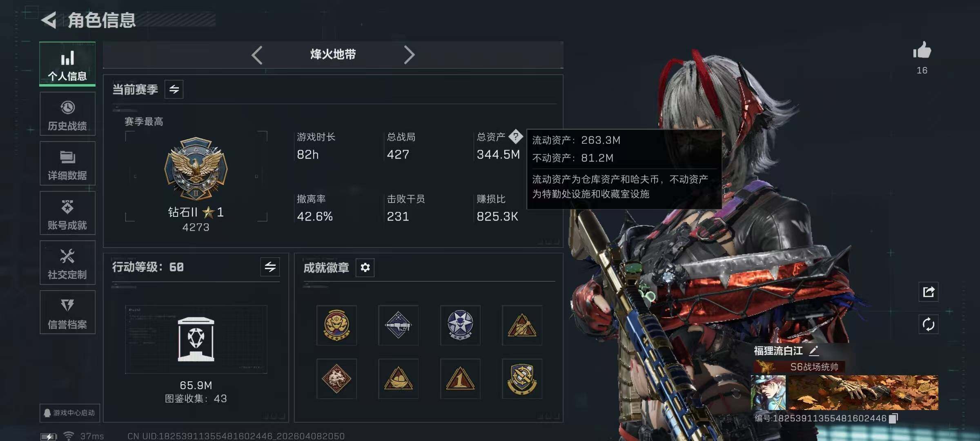The height and width of the screenshot is (441, 980).
Task: Open 成就徽章 gear settings
Action: coord(365,267)
